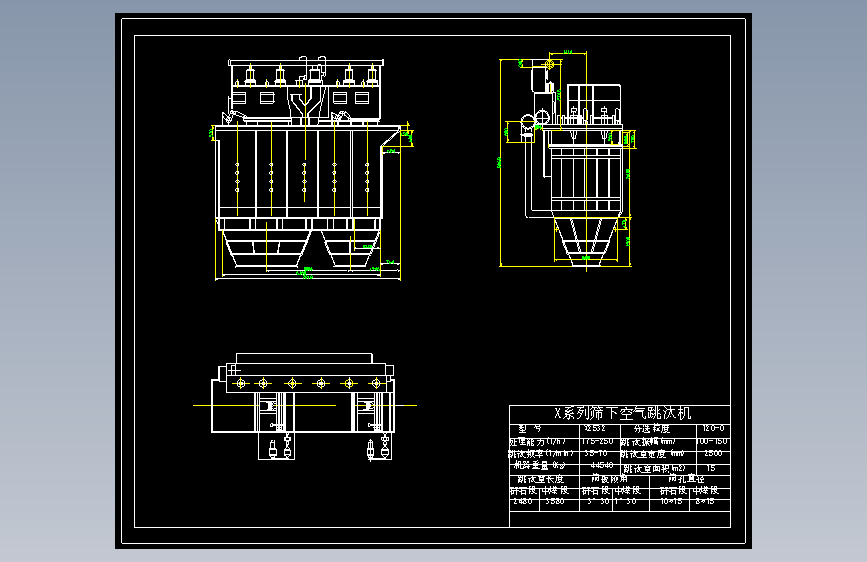Select the plan view with six valves

pos(304,407)
